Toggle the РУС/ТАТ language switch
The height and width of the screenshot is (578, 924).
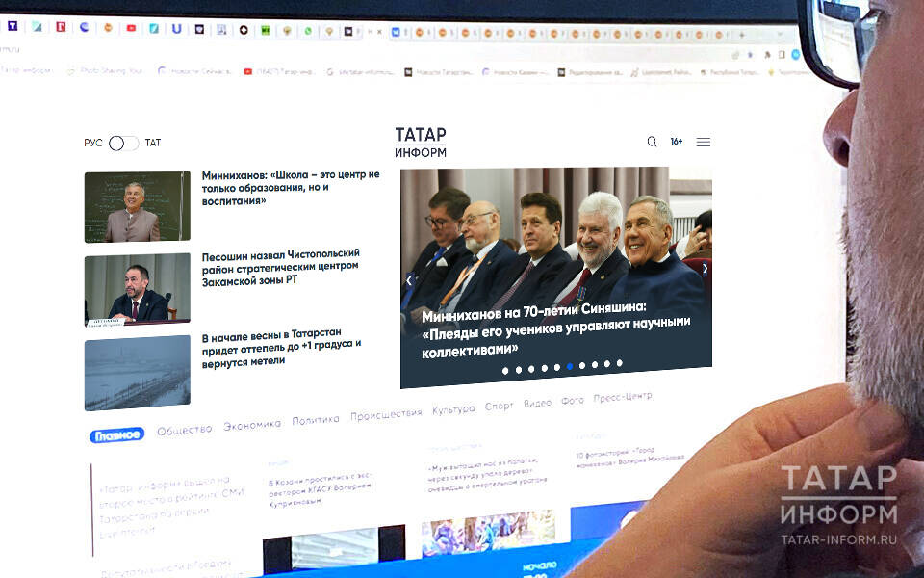click(122, 143)
